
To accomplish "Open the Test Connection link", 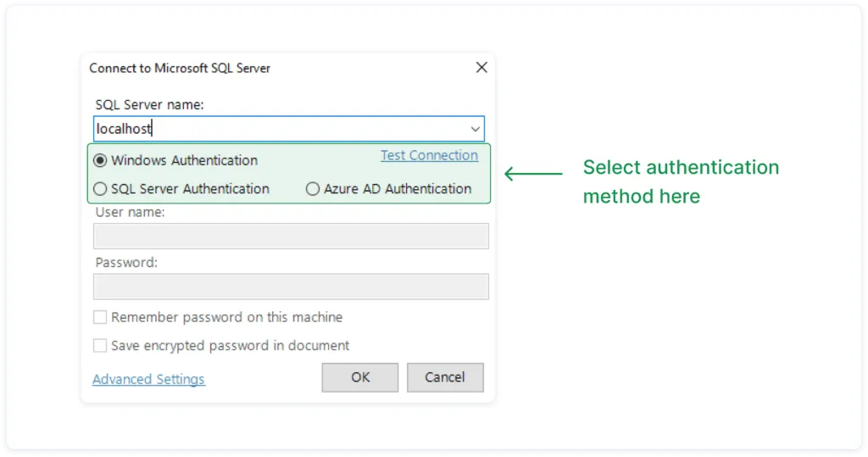I will pos(429,155).
